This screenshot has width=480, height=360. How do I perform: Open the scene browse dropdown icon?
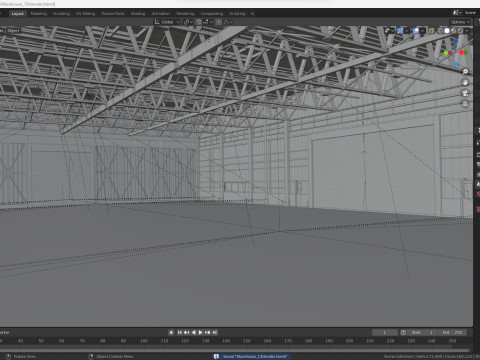point(456,12)
